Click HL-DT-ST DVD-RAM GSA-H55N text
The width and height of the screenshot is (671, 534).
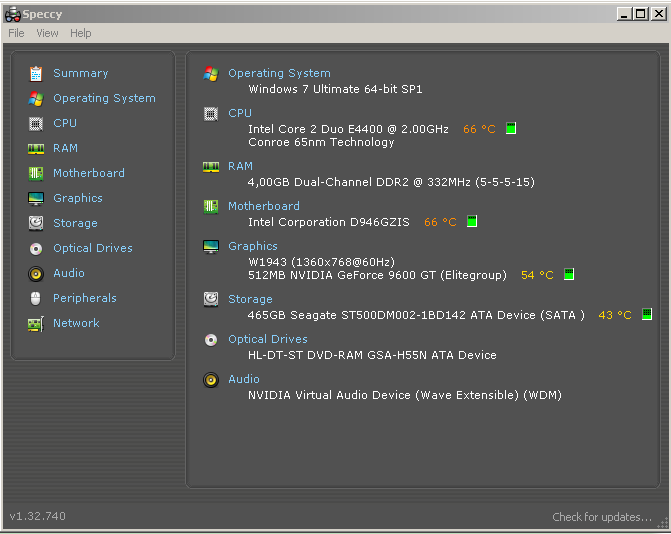372,355
